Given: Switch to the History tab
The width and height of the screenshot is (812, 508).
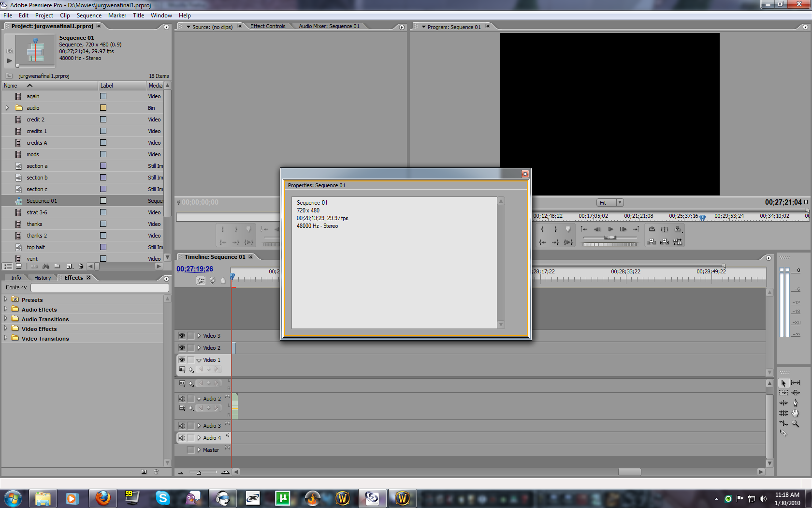Looking at the screenshot, I should click(x=43, y=278).
